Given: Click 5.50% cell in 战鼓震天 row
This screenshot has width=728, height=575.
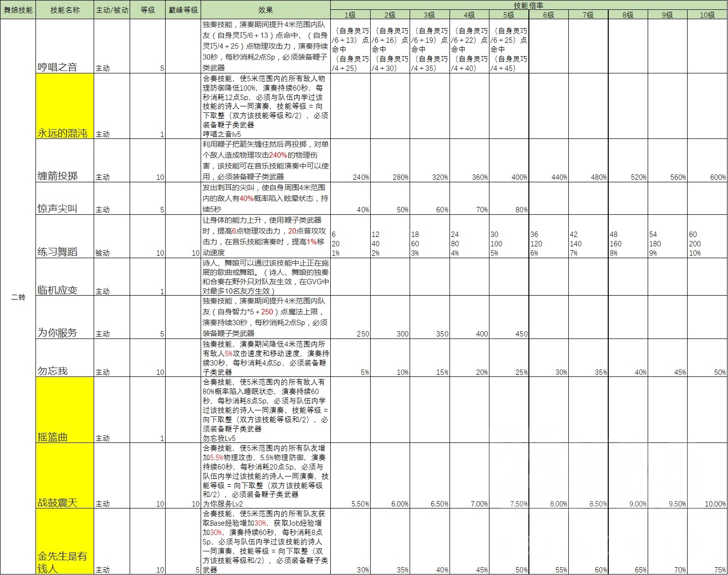Looking at the screenshot, I should [350, 475].
